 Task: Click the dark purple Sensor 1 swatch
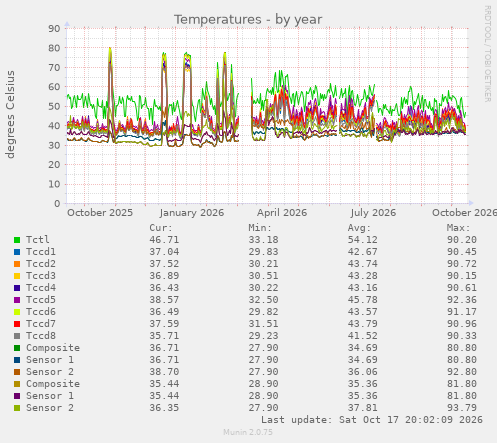coord(17,396)
